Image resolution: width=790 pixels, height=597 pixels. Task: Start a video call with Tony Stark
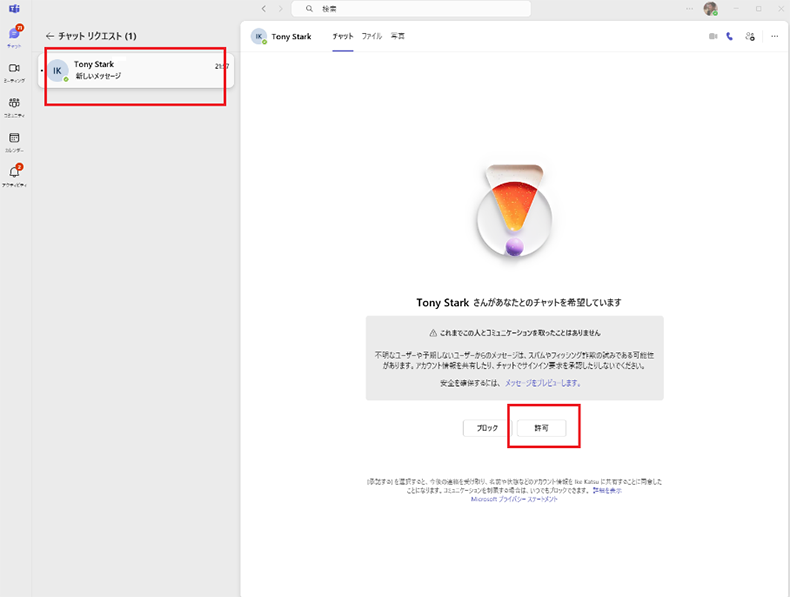tap(713, 36)
